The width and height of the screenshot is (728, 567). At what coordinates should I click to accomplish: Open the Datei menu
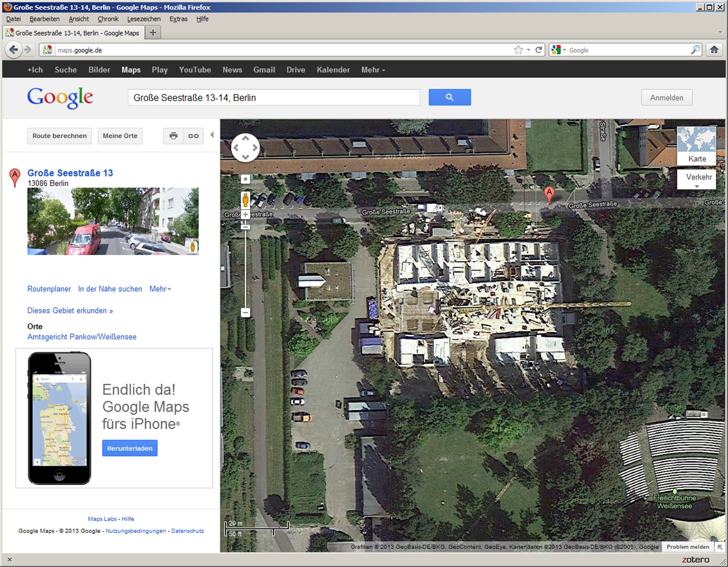[14, 19]
